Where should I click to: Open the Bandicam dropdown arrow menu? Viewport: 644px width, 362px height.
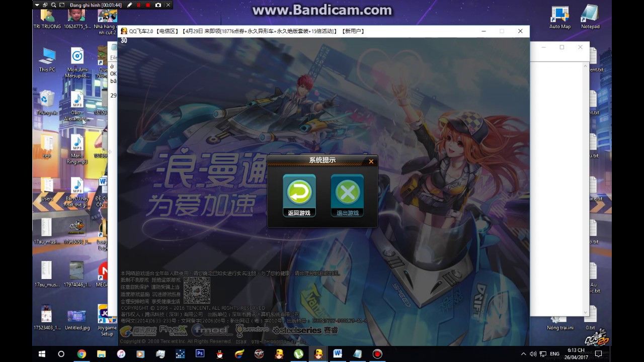[37, 5]
